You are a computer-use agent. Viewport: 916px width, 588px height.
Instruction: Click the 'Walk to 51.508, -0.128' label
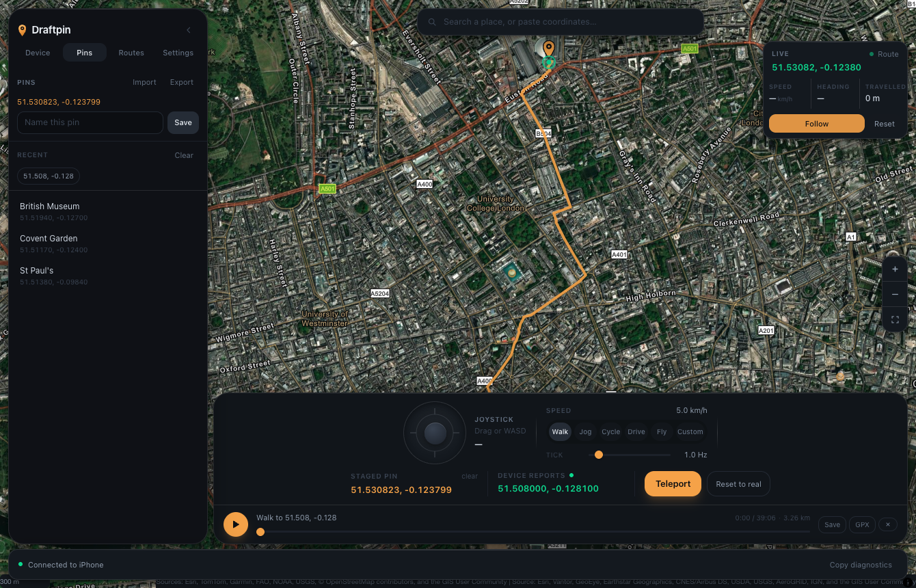coord(296,518)
